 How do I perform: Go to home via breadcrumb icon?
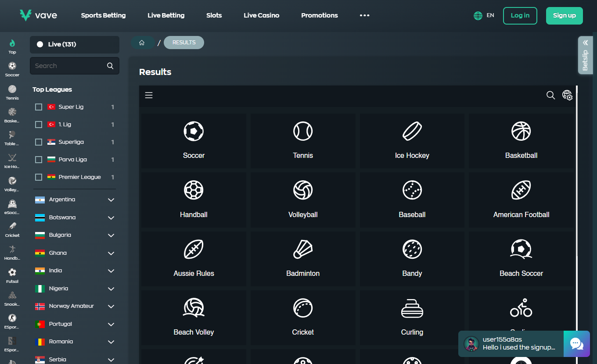point(142,43)
